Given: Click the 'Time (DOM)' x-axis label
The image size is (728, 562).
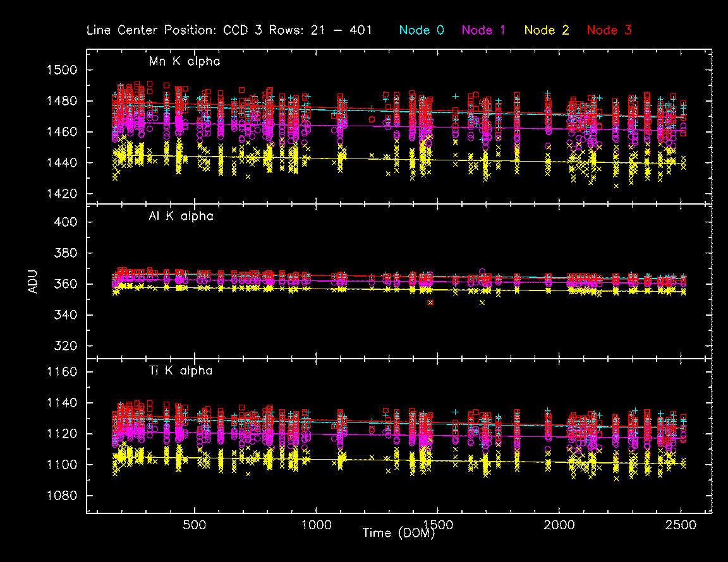Looking at the screenshot, I should pyautogui.click(x=398, y=533).
